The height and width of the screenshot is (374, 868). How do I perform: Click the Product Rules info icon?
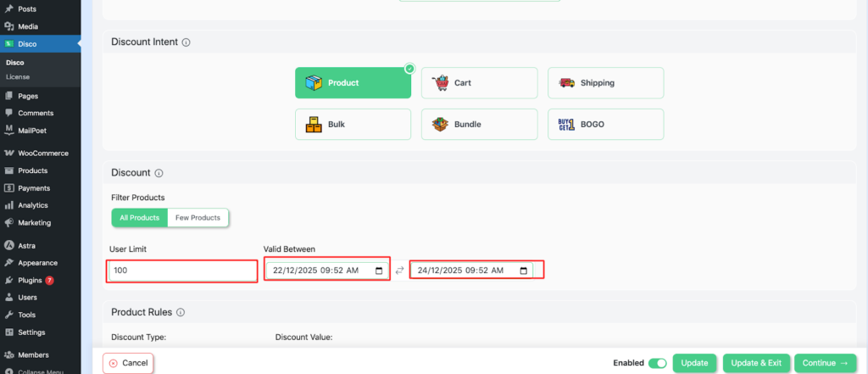tap(181, 312)
